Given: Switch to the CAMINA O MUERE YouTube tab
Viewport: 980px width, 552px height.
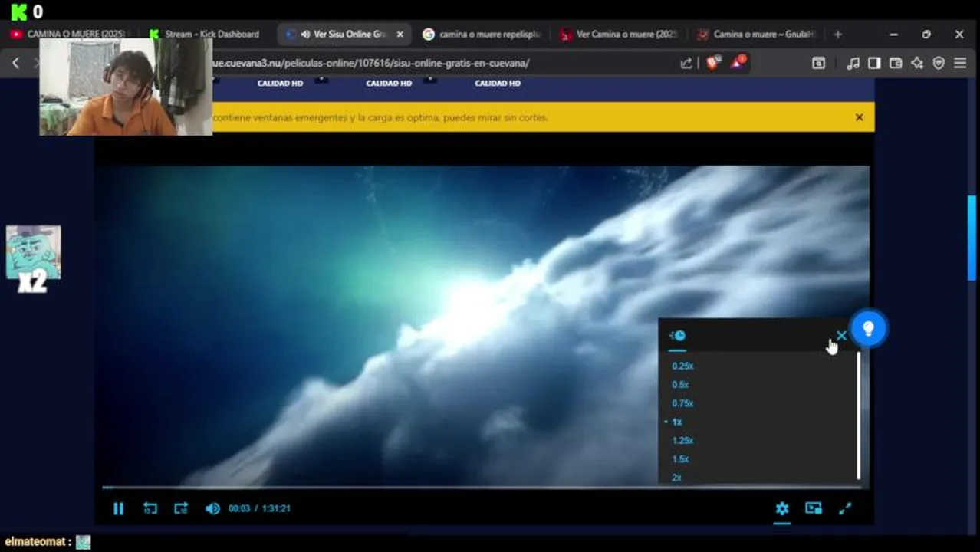Looking at the screenshot, I should (67, 34).
